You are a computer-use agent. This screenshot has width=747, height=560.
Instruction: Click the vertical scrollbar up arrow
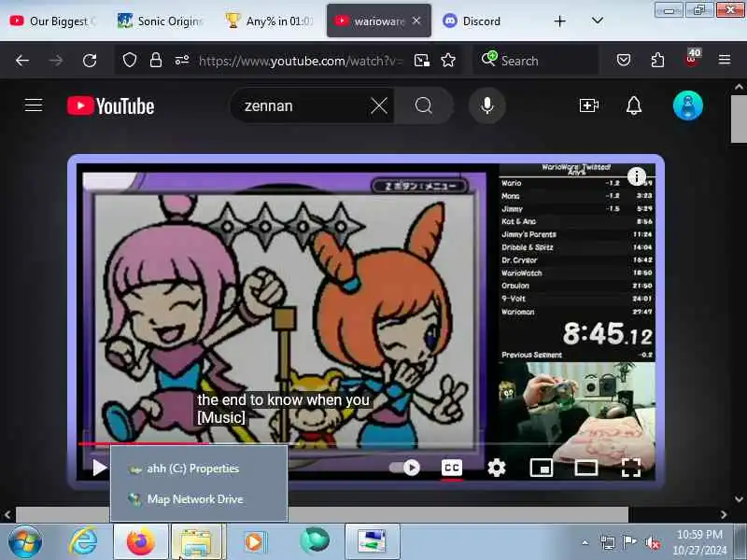[x=739, y=87]
